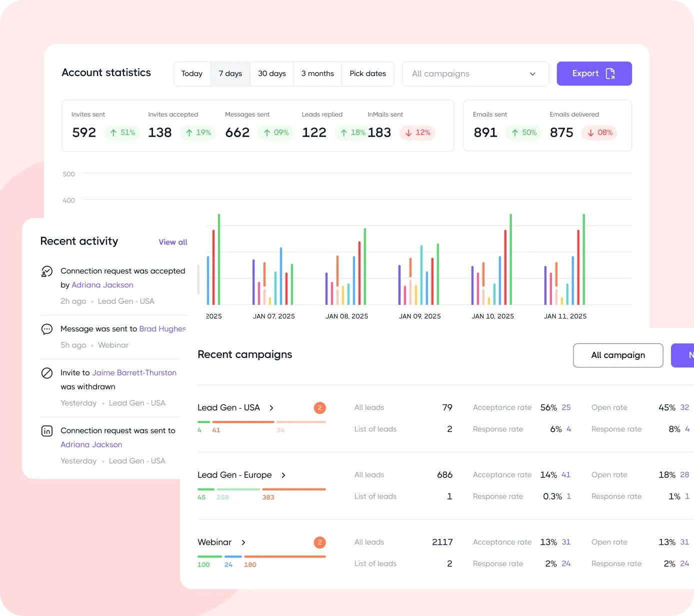The image size is (694, 616).
Task: Click the InMails sent value 183
Action: pos(379,132)
